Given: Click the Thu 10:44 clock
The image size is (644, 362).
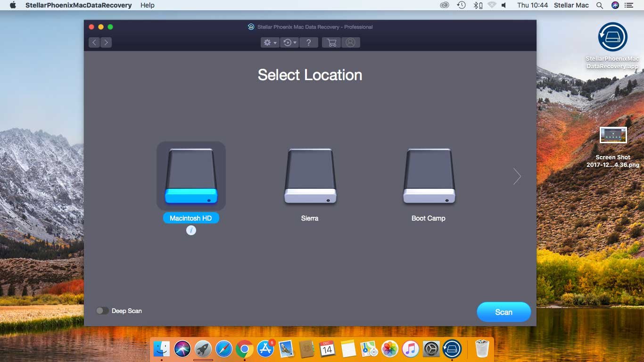Looking at the screenshot, I should click(532, 5).
